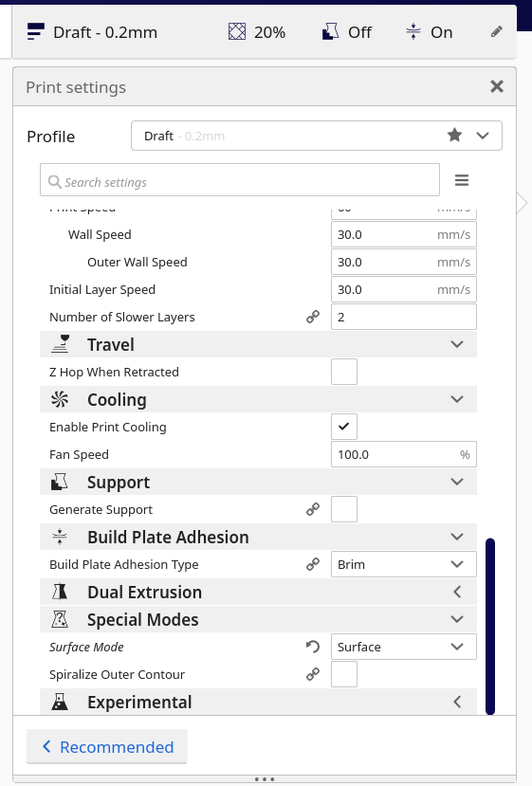Tick the Generate Support checkbox

[x=344, y=509]
